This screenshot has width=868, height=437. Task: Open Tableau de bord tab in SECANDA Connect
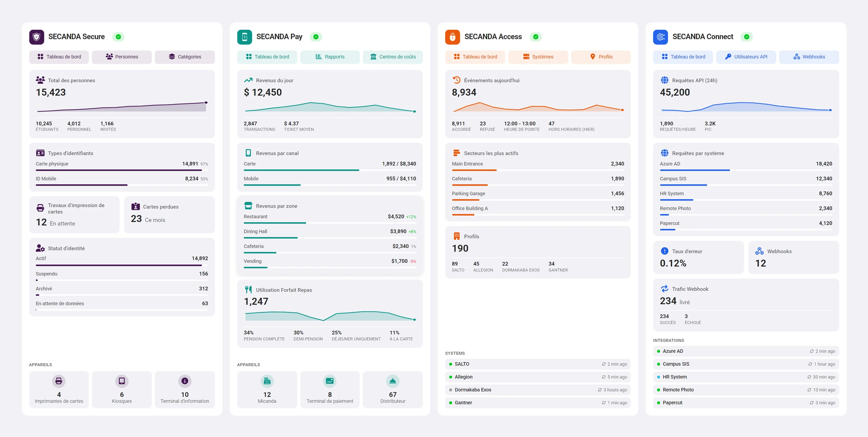click(x=683, y=57)
